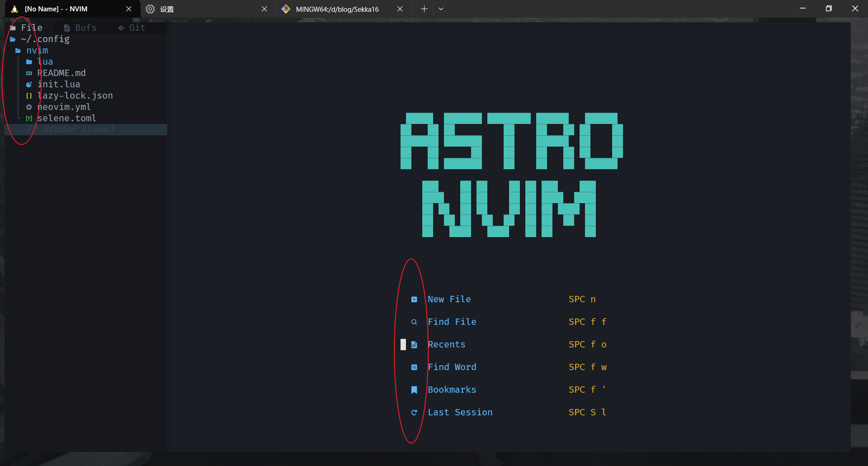This screenshot has width=868, height=466.
Task: Click the SPC f ' shortcut text
Action: click(x=588, y=390)
